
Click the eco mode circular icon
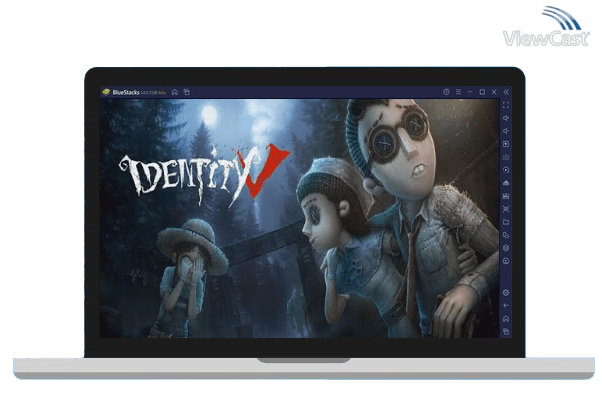pos(506,261)
